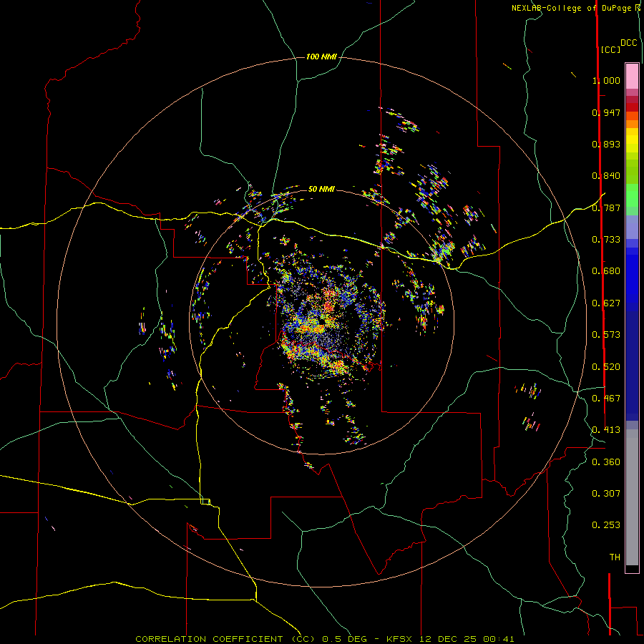
Task: Click the red segment of the CC color bar
Action: 632,107
